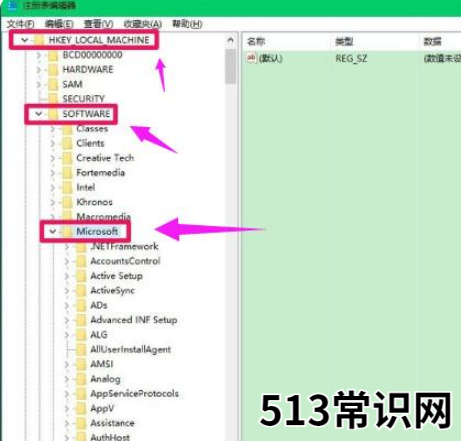Select the AllUserInstallAgent key label
This screenshot has height=441, width=461.
pyautogui.click(x=130, y=349)
